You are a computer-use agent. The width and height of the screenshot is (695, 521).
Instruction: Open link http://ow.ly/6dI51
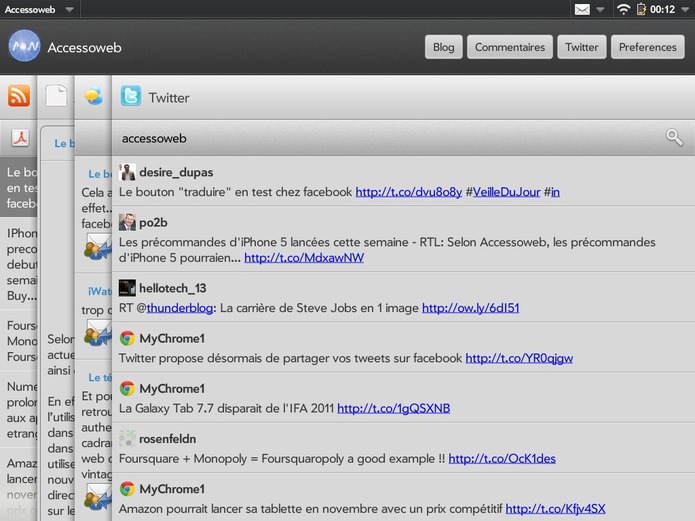470,308
